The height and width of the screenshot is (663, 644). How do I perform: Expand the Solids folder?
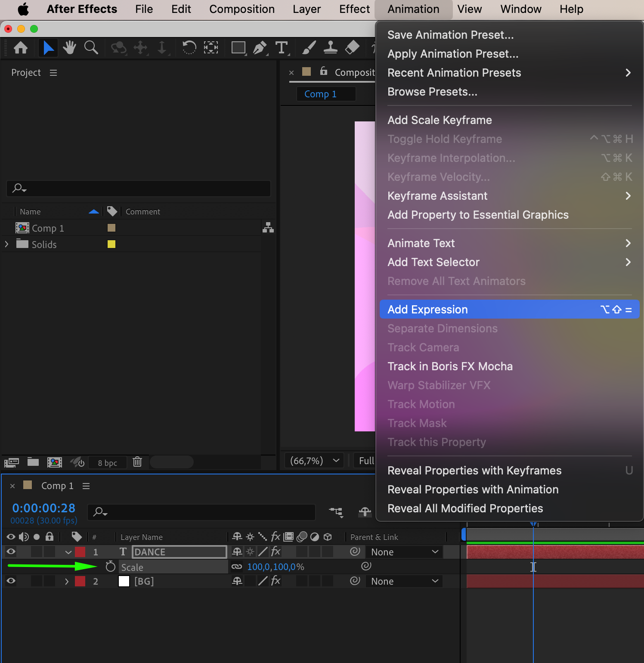point(6,244)
